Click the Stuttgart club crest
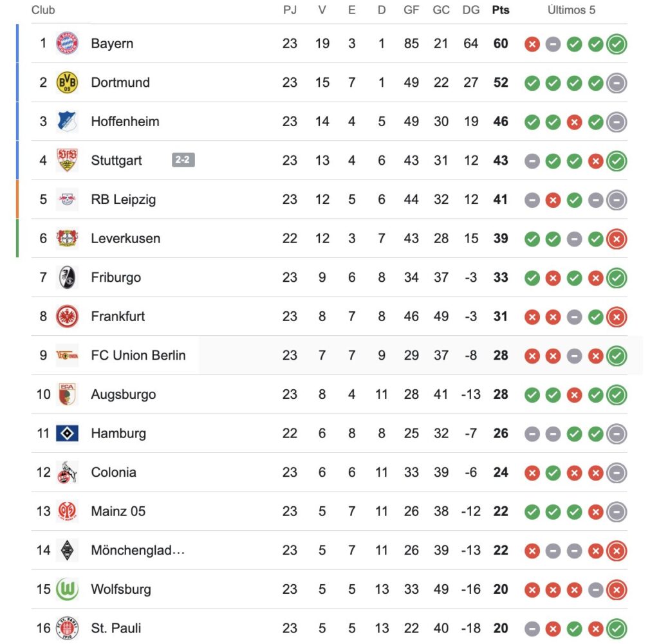Image resolution: width=659 pixels, height=644 pixels. point(67,160)
